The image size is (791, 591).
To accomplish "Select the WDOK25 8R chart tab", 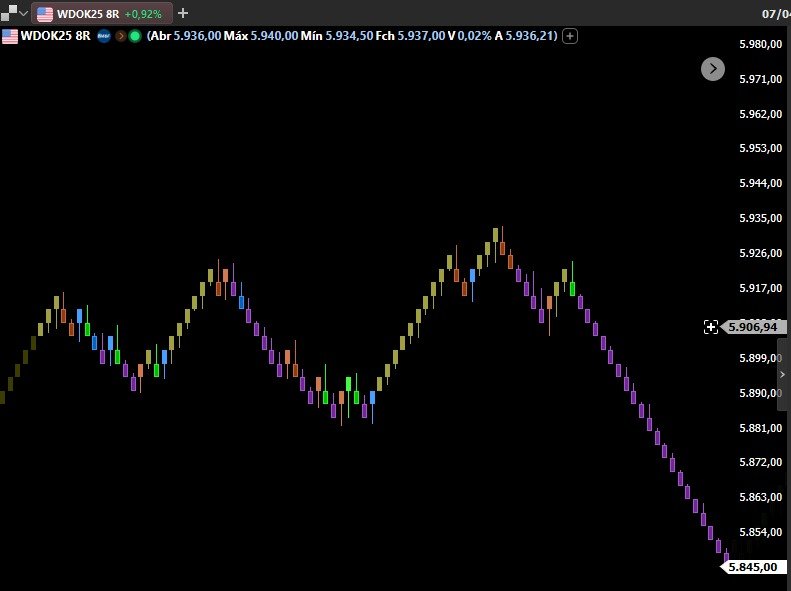I will 102,14.
